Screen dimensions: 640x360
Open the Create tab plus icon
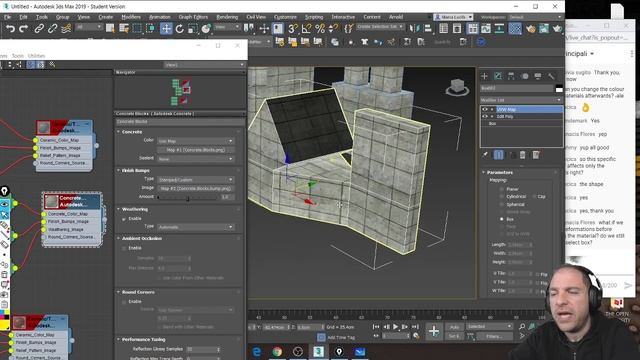484,76
